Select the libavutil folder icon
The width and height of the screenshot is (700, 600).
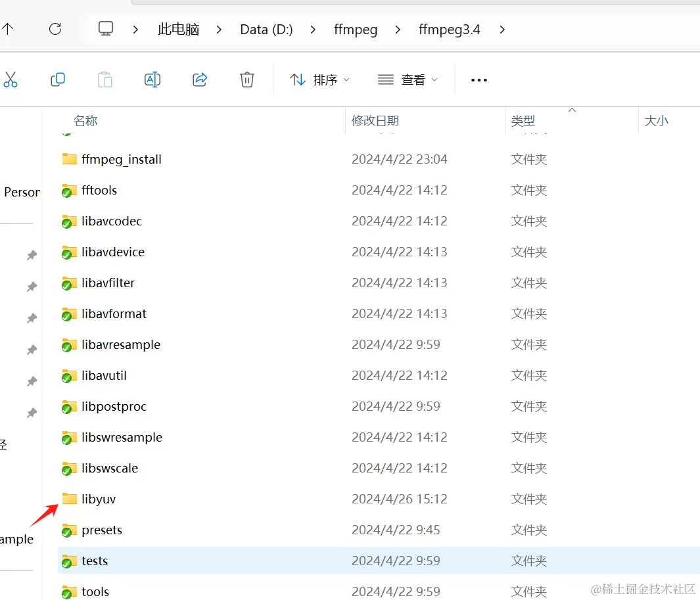(69, 375)
